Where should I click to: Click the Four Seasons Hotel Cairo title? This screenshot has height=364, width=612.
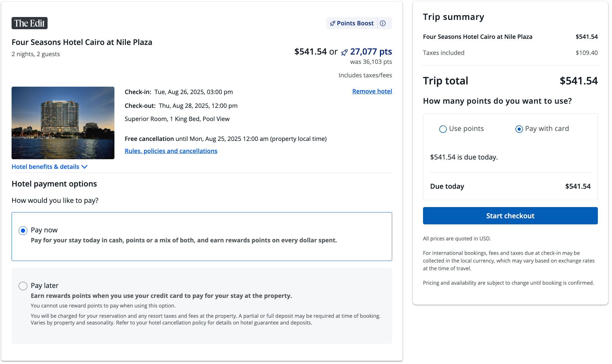click(x=82, y=42)
